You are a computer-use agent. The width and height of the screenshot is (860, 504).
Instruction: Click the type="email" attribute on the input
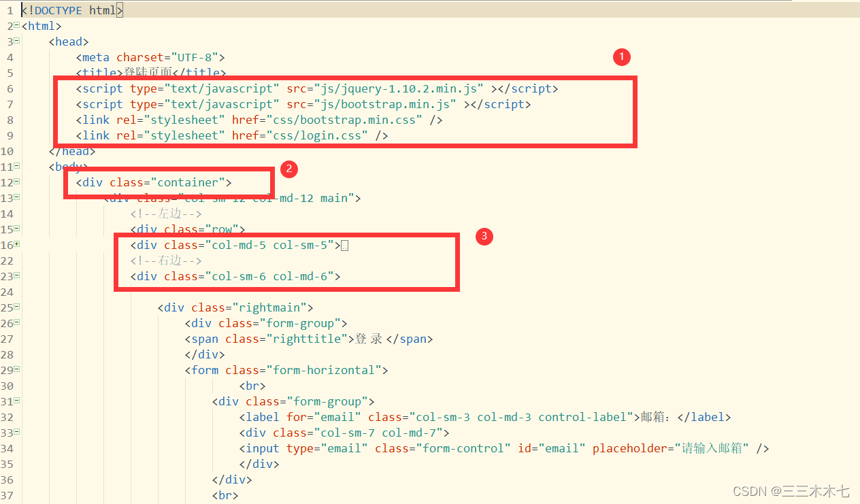[x=327, y=448]
